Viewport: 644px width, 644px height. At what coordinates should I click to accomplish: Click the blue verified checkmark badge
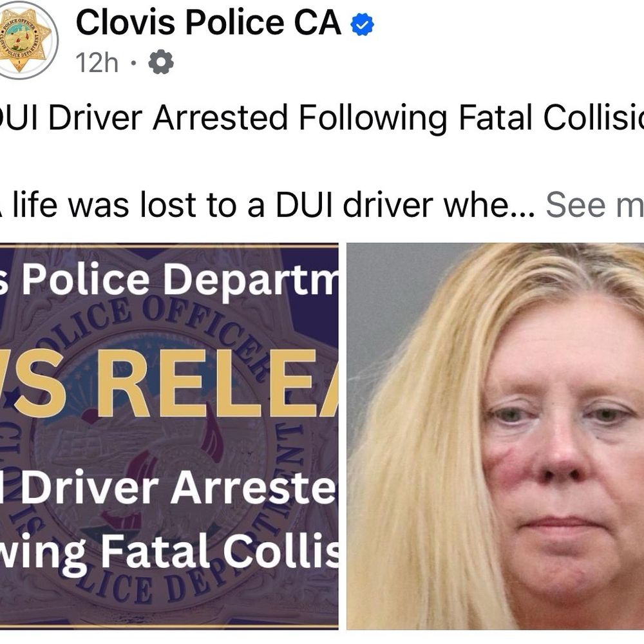pos(362,25)
